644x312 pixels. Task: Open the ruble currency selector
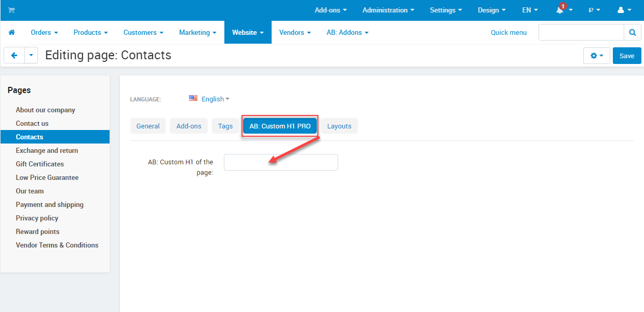coord(594,10)
